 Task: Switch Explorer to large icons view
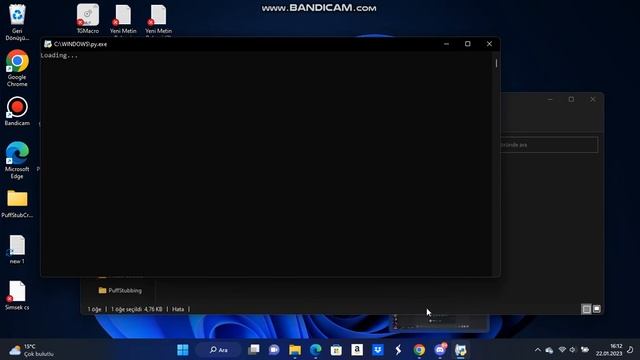(597, 309)
